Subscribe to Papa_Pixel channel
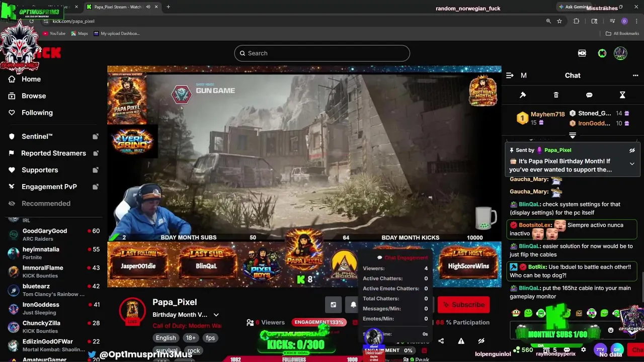 [x=463, y=305]
